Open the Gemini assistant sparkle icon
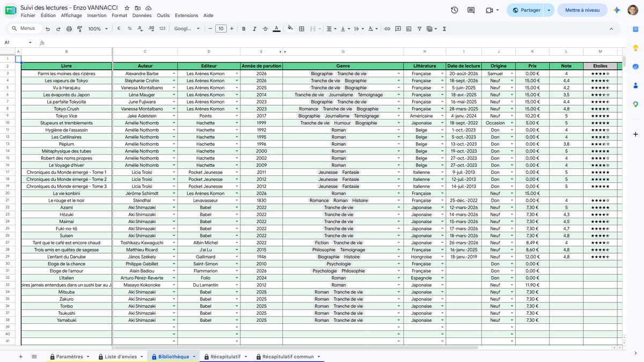 (617, 10)
